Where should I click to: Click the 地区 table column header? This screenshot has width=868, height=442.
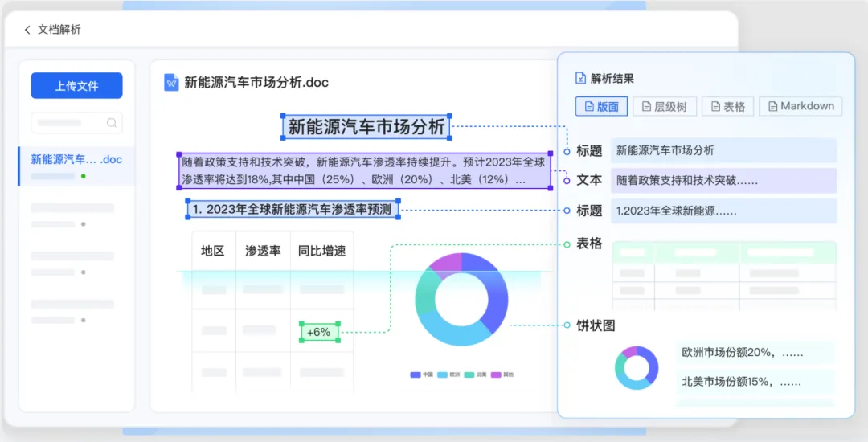pyautogui.click(x=212, y=251)
